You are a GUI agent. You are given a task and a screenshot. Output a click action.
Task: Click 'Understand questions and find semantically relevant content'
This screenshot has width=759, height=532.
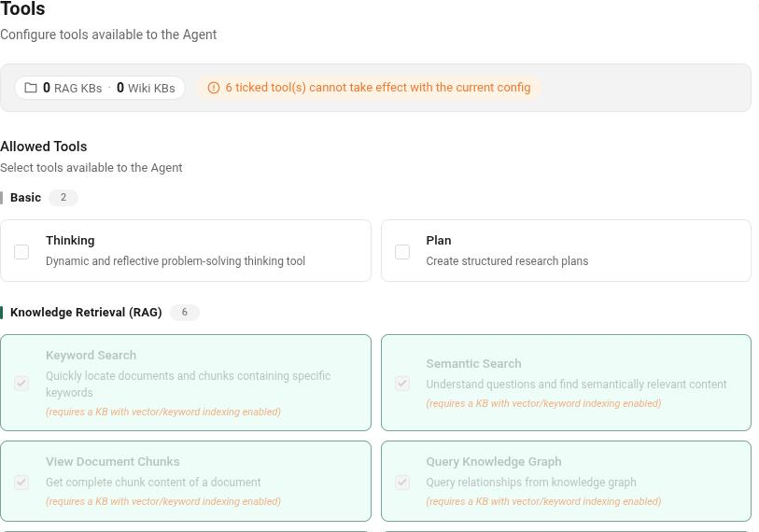point(576,385)
